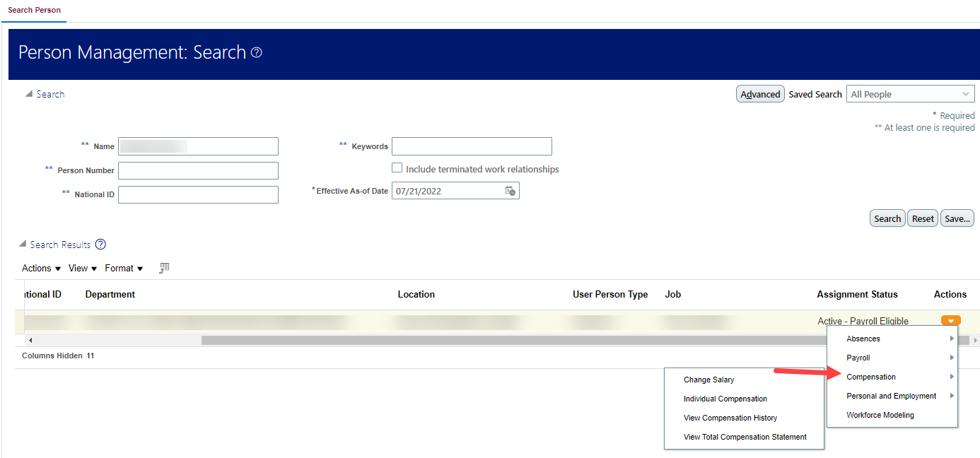Click the query-by-example grid icon beside Format
The image size is (980, 458).
click(163, 268)
